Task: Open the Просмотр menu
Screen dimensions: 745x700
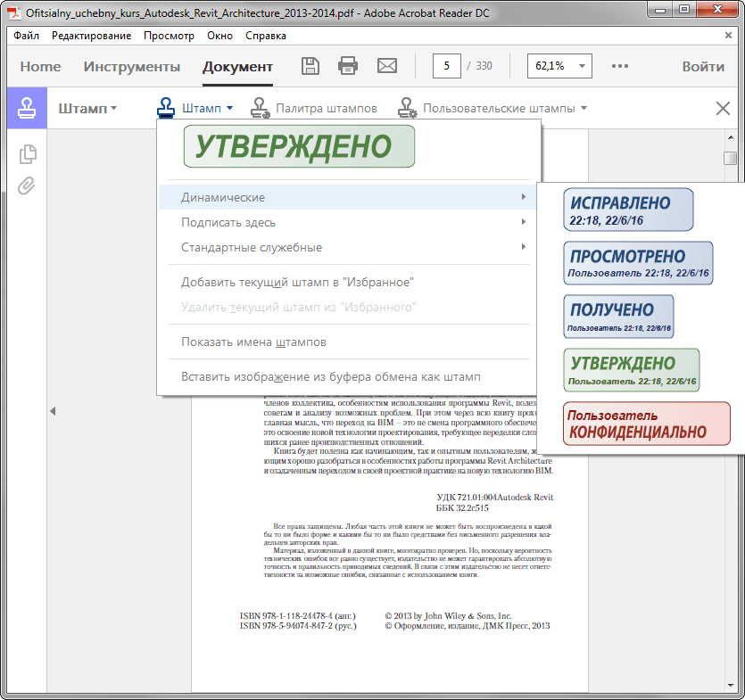Action: tap(170, 36)
